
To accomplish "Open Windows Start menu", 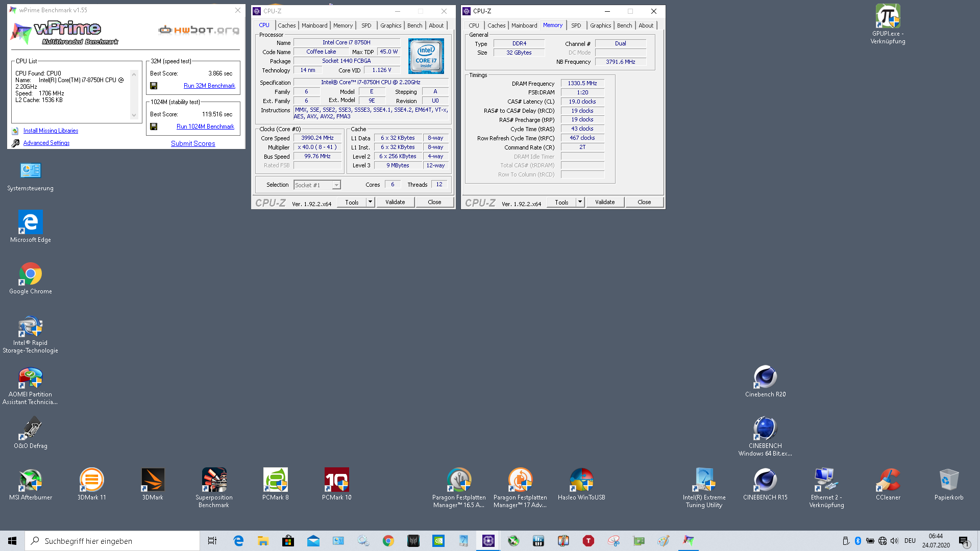I will point(12,541).
